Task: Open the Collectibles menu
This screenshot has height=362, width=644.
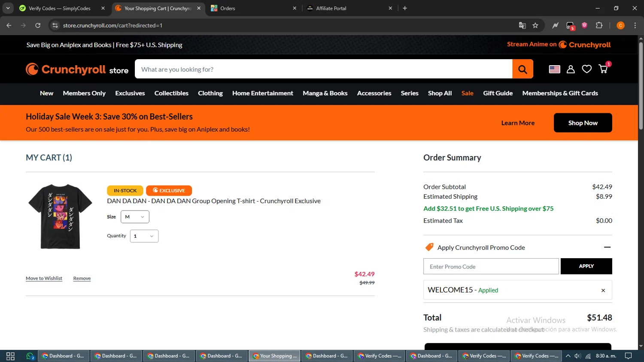Action: click(171, 93)
